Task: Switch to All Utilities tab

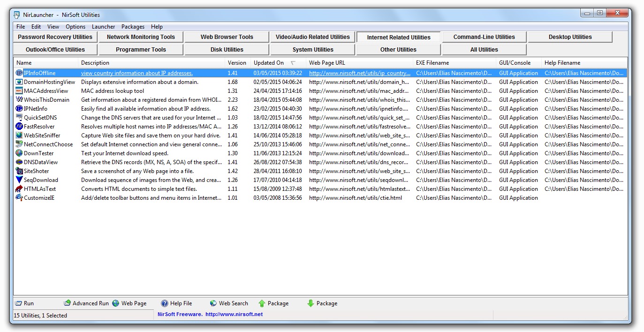Action: (x=484, y=50)
